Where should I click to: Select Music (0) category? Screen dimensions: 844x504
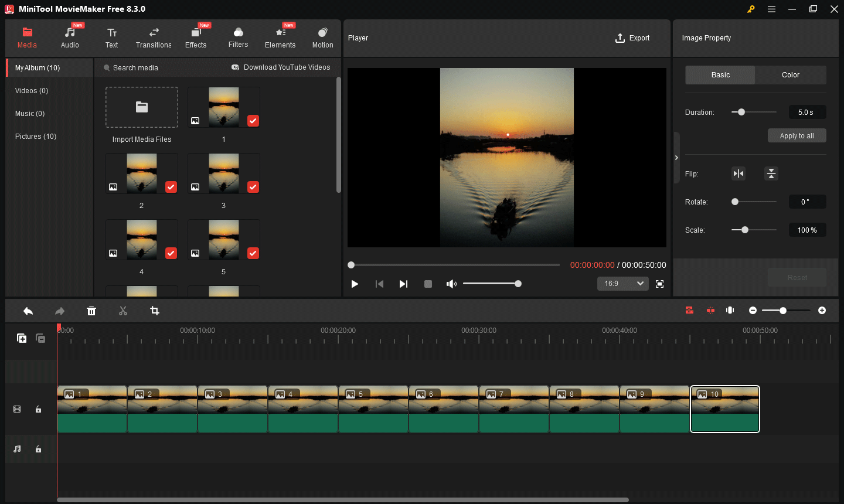click(30, 114)
